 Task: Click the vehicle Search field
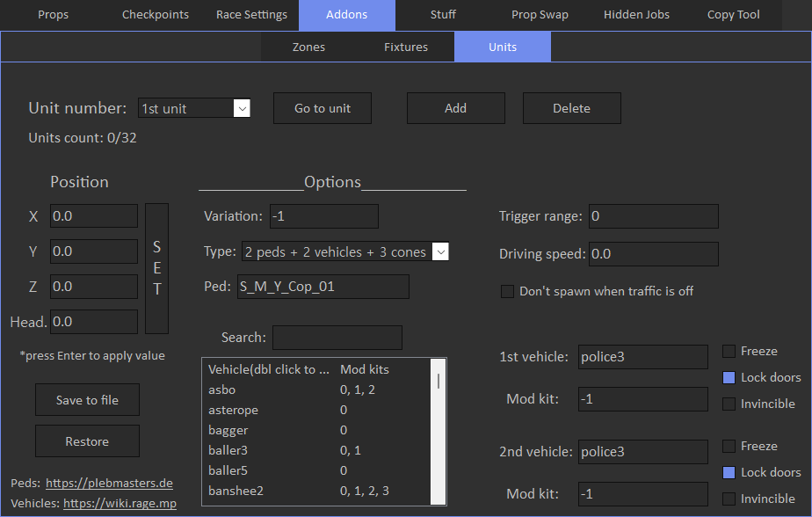tap(337, 338)
